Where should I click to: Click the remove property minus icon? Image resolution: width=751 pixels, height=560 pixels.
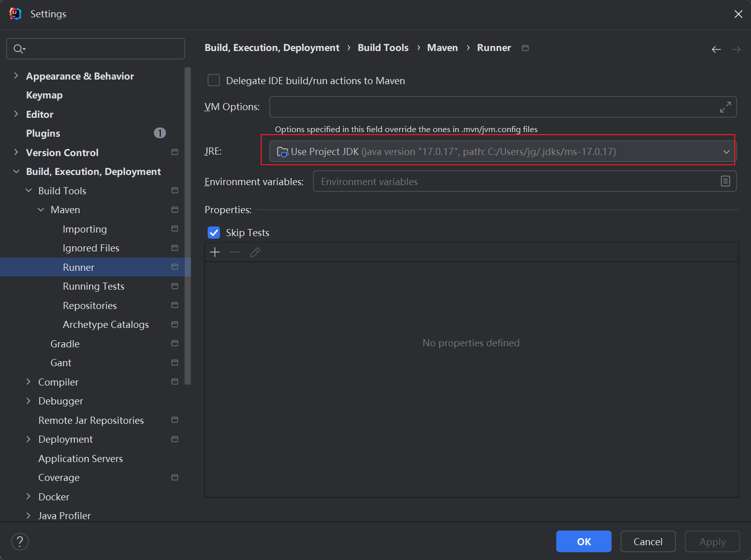click(235, 252)
